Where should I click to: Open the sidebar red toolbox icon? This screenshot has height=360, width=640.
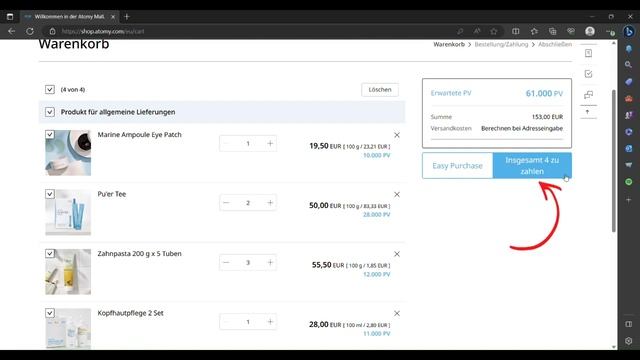coord(629,98)
